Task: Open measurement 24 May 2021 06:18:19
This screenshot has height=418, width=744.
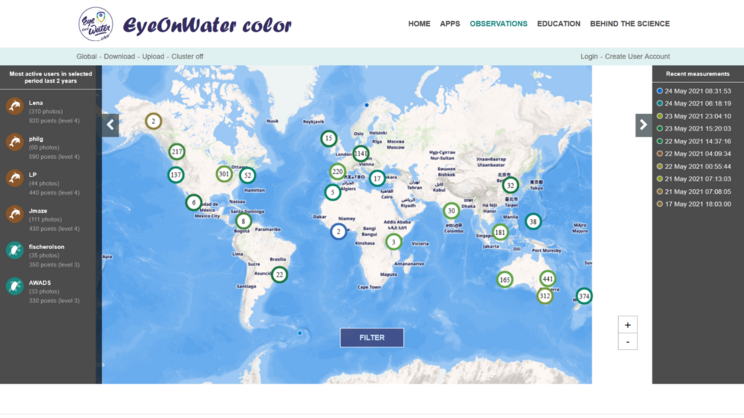Action: (x=694, y=103)
